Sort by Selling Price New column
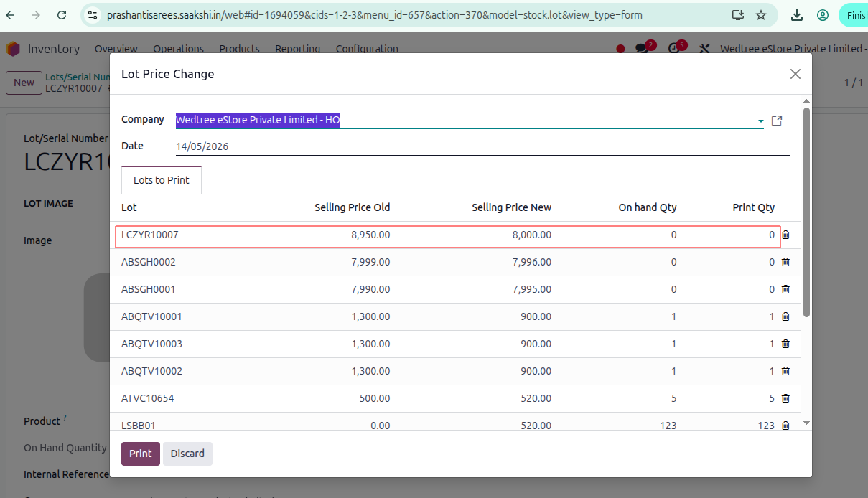This screenshot has width=868, height=498. pyautogui.click(x=512, y=207)
